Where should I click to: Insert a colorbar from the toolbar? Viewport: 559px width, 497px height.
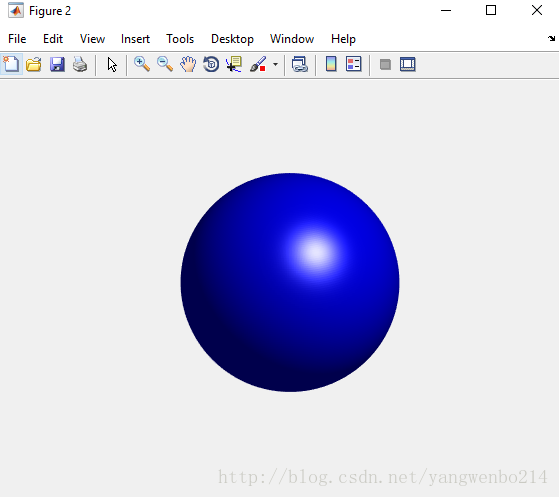coord(331,64)
